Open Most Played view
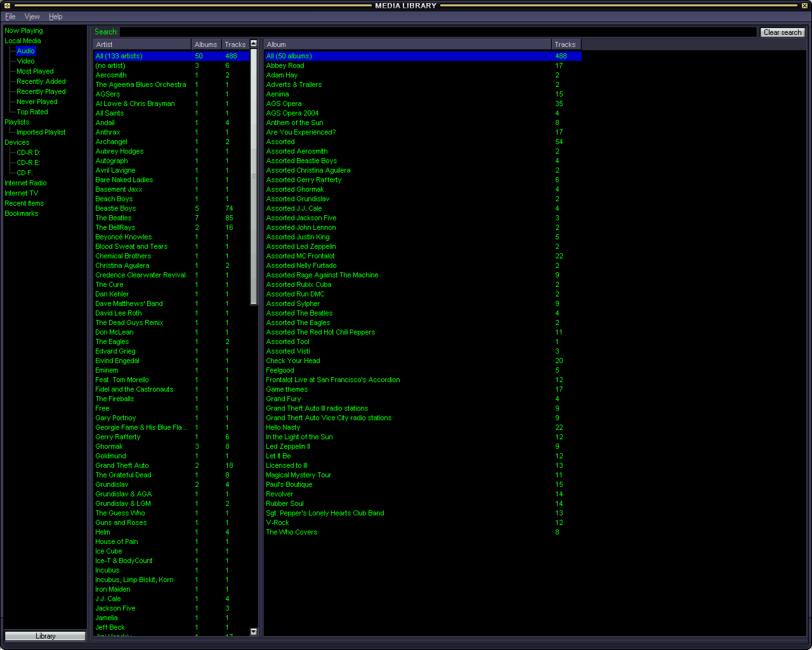Image resolution: width=812 pixels, height=650 pixels. point(35,71)
